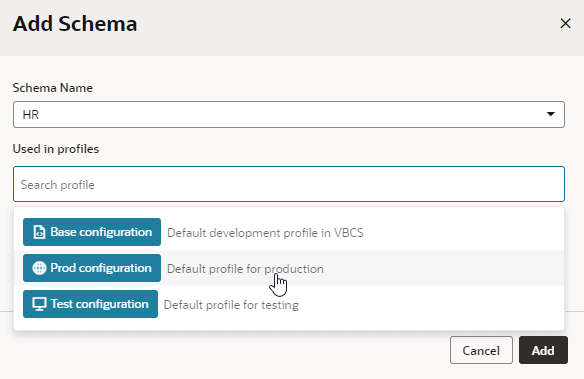This screenshot has height=379, width=584.
Task: Click the 'Schema Name' label
Action: point(53,88)
